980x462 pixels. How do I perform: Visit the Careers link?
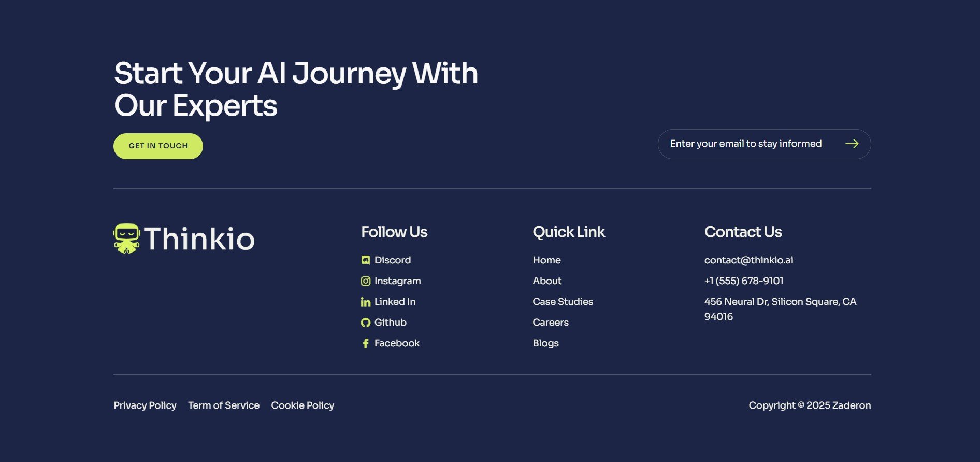click(551, 323)
